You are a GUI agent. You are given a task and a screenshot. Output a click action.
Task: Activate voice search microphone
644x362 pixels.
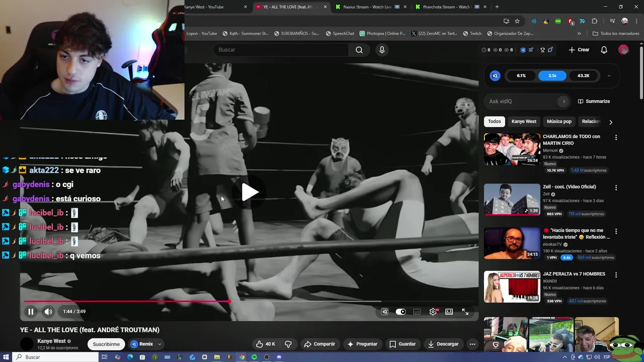pos(382,50)
